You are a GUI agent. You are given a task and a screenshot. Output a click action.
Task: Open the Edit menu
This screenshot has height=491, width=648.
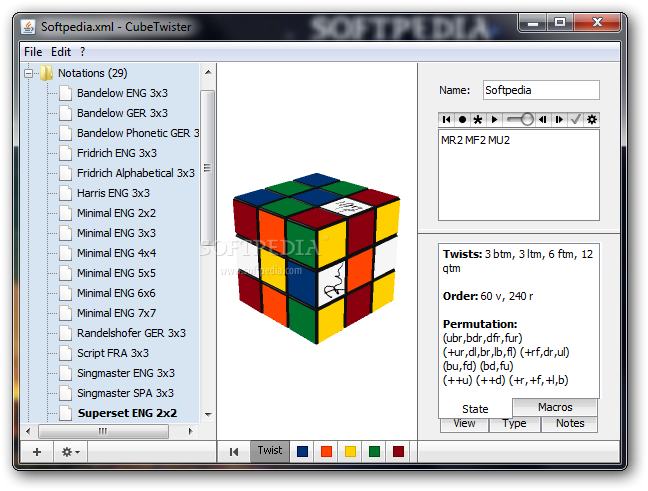pos(61,52)
